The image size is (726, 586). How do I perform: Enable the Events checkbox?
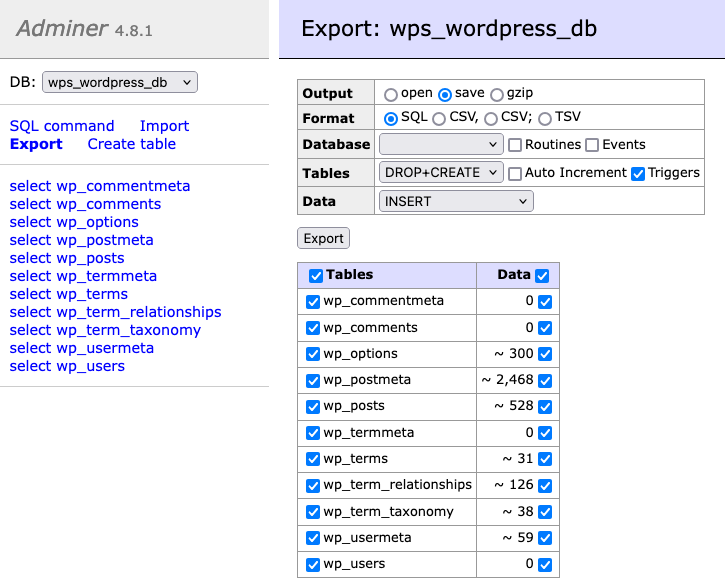592,145
